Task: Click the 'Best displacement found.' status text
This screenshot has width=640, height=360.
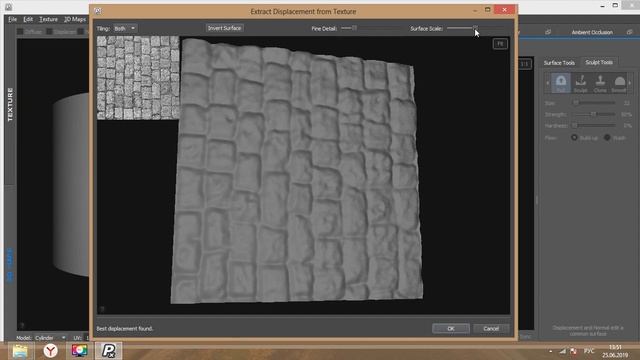Action: point(124,329)
